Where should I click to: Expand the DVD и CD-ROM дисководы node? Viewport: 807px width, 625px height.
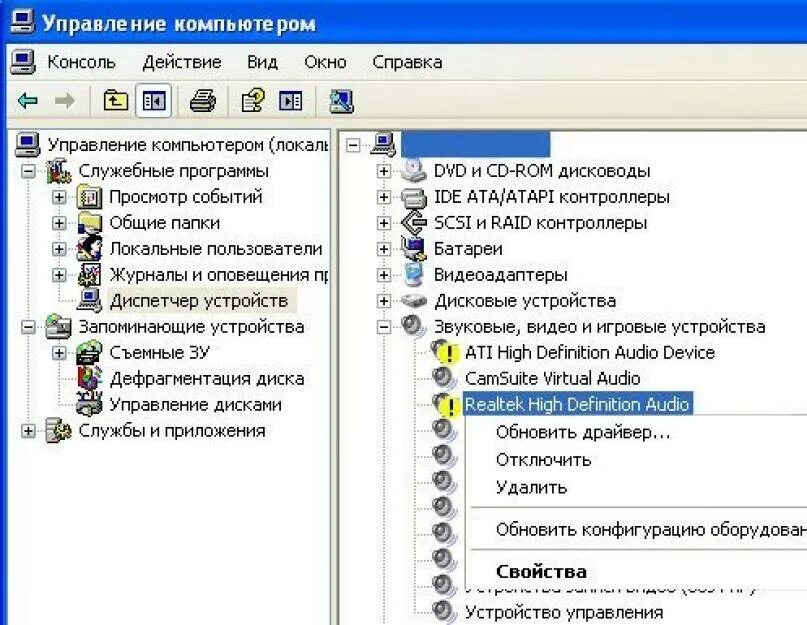(x=383, y=171)
